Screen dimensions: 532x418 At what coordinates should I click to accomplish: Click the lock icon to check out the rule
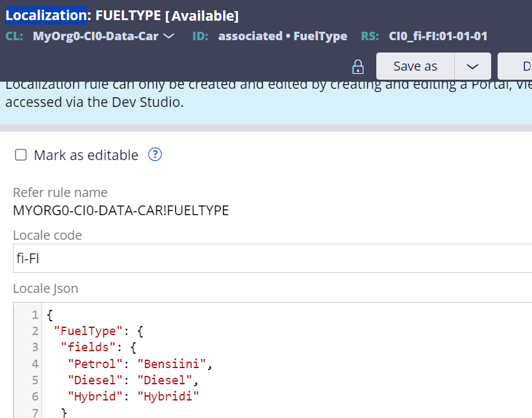click(x=357, y=67)
